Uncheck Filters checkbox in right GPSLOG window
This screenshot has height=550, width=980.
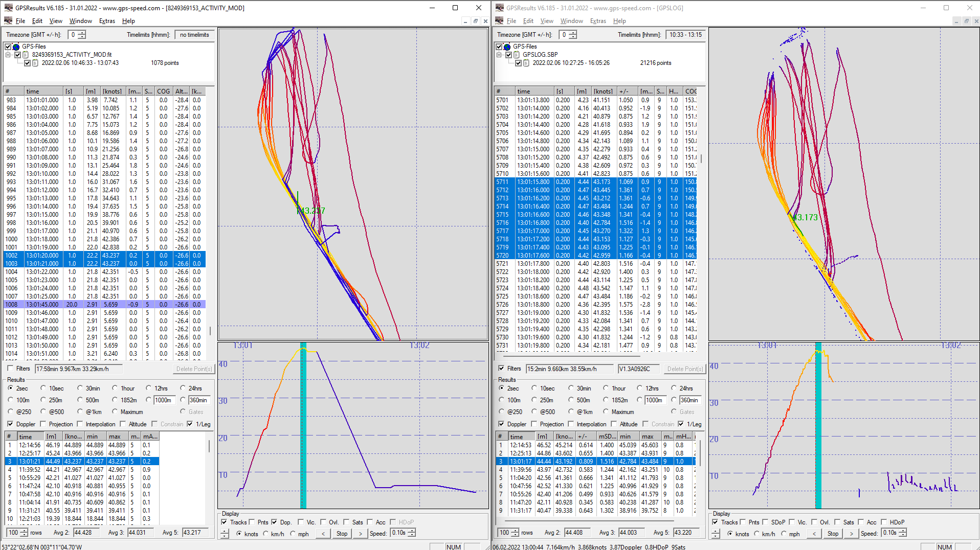coord(501,368)
